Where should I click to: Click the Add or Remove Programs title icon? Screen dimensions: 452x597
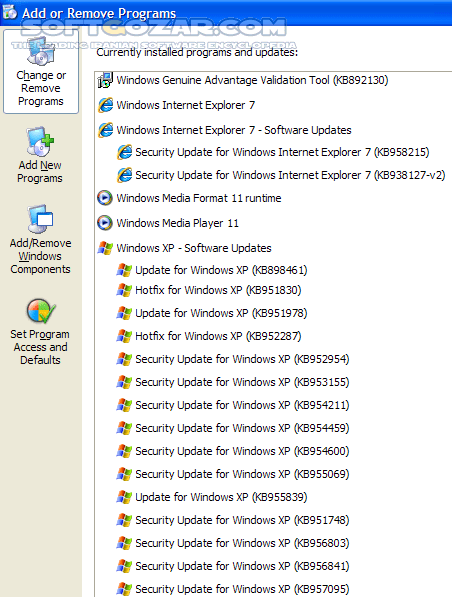[10, 12]
